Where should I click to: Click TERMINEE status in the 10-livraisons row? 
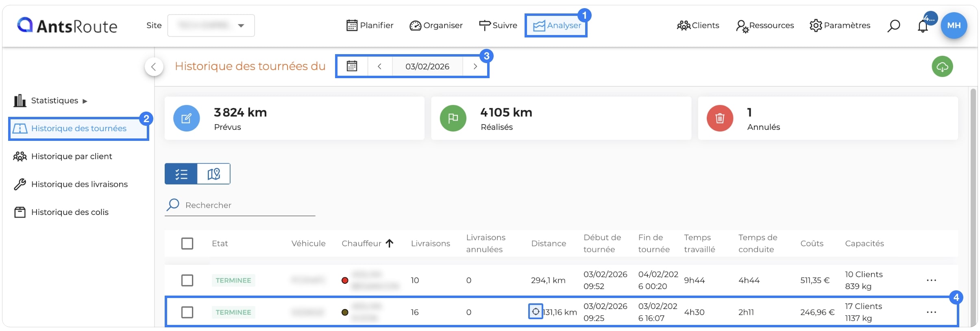(233, 281)
